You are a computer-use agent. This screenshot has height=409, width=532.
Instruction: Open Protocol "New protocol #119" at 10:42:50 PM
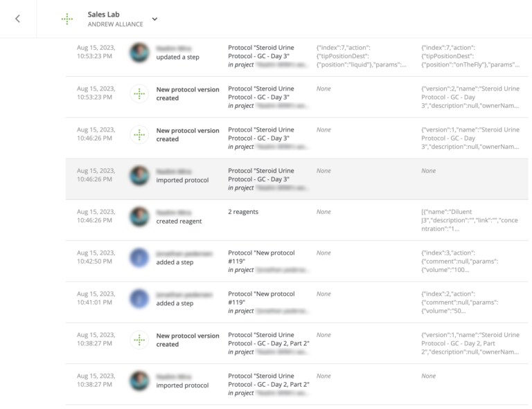click(x=261, y=257)
